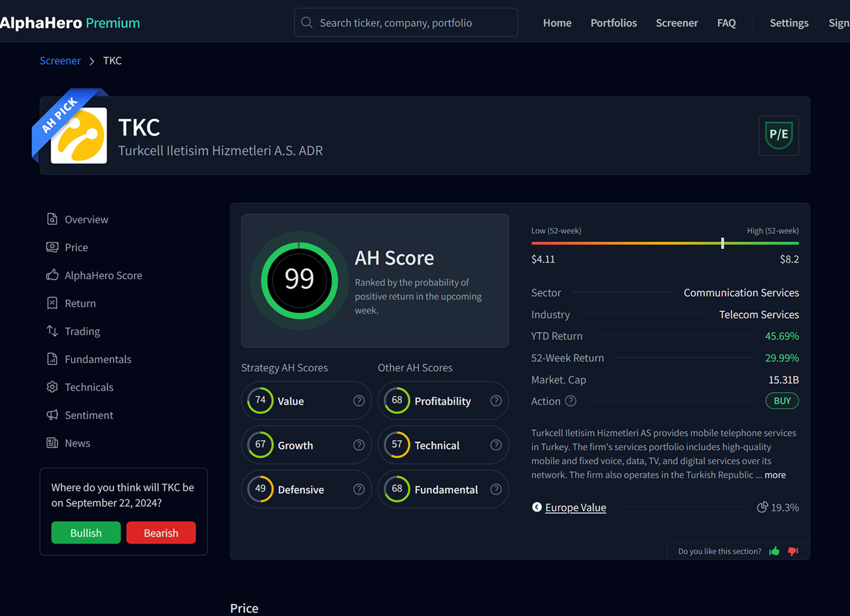The height and width of the screenshot is (616, 850).
Task: Click the 52-week high price $8.2
Action: [x=789, y=259]
